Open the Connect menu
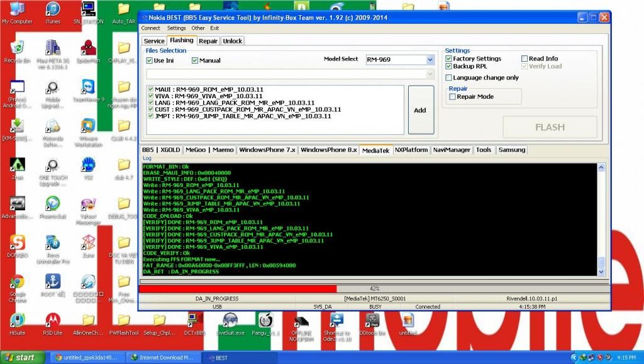The height and width of the screenshot is (364, 644). 151,28
